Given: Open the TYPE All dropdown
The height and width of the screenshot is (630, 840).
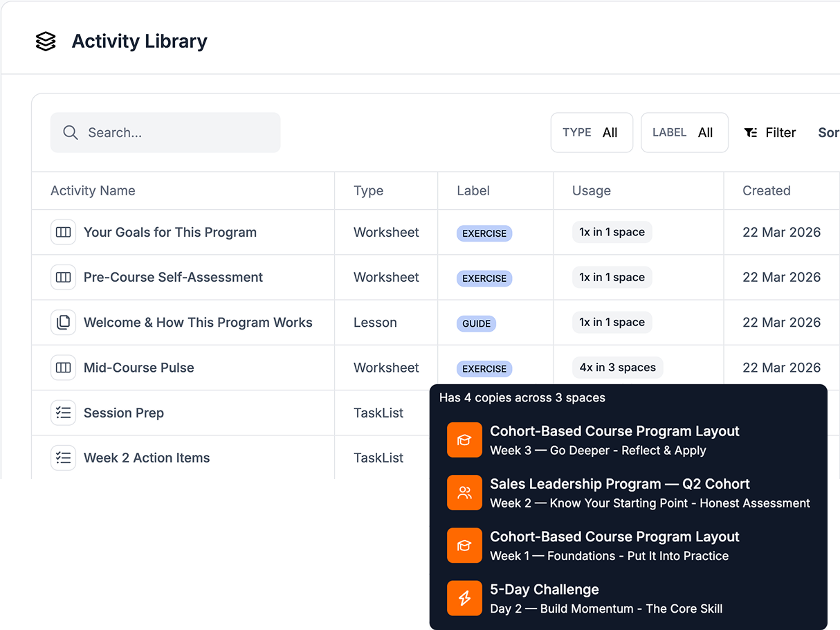Looking at the screenshot, I should point(592,132).
